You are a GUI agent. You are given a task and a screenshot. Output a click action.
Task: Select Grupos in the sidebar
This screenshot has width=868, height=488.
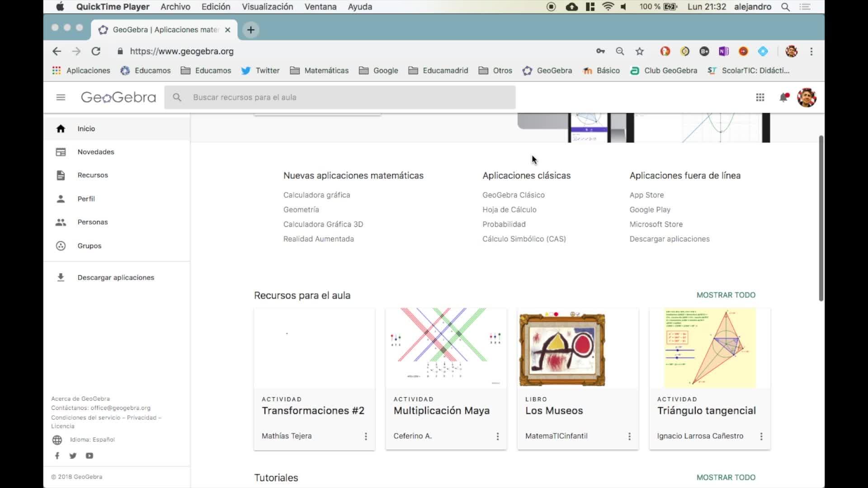tap(89, 246)
